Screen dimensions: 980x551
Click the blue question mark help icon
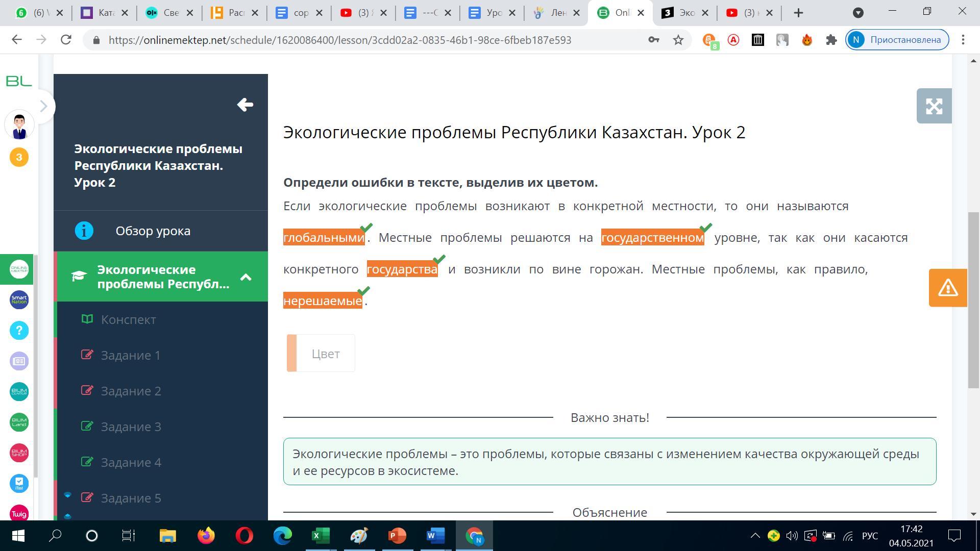(x=19, y=331)
